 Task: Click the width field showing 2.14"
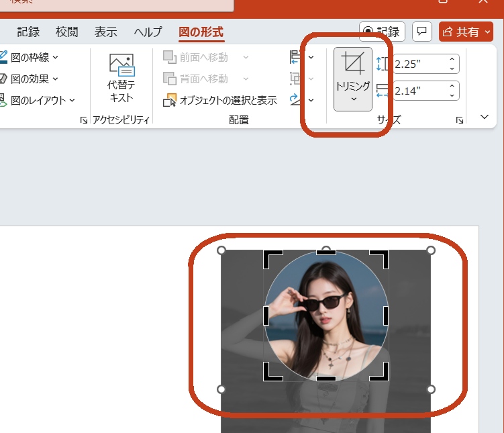pyautogui.click(x=419, y=91)
